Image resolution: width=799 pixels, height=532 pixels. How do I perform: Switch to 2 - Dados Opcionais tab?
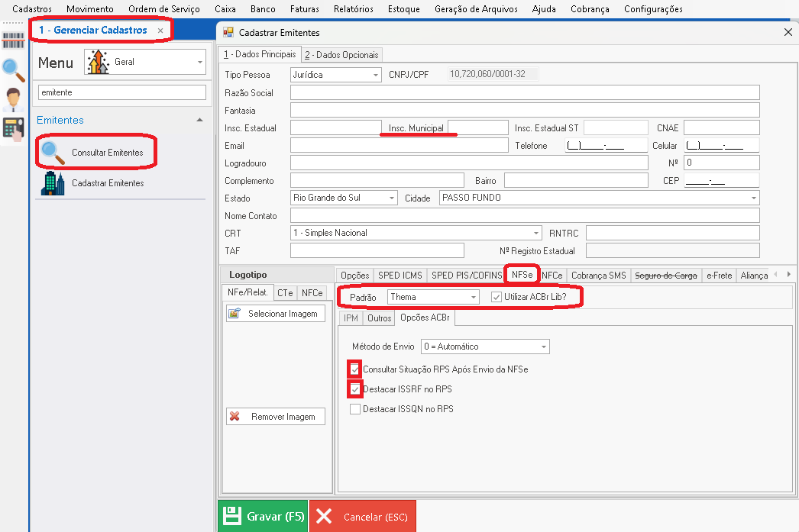pos(341,55)
